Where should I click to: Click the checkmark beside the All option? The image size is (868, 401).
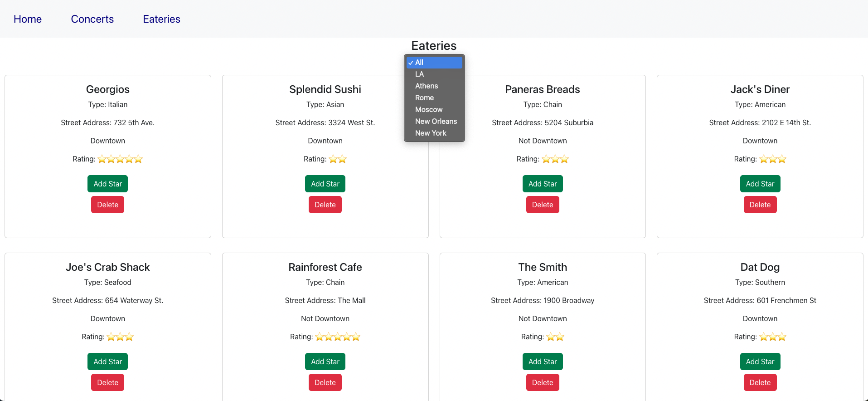coord(411,62)
